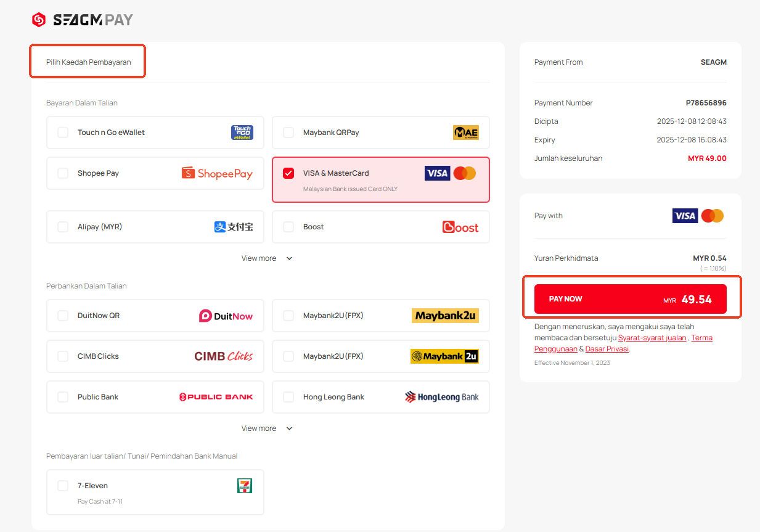This screenshot has width=760, height=532.
Task: Click the Alipay logo
Action: point(234,227)
